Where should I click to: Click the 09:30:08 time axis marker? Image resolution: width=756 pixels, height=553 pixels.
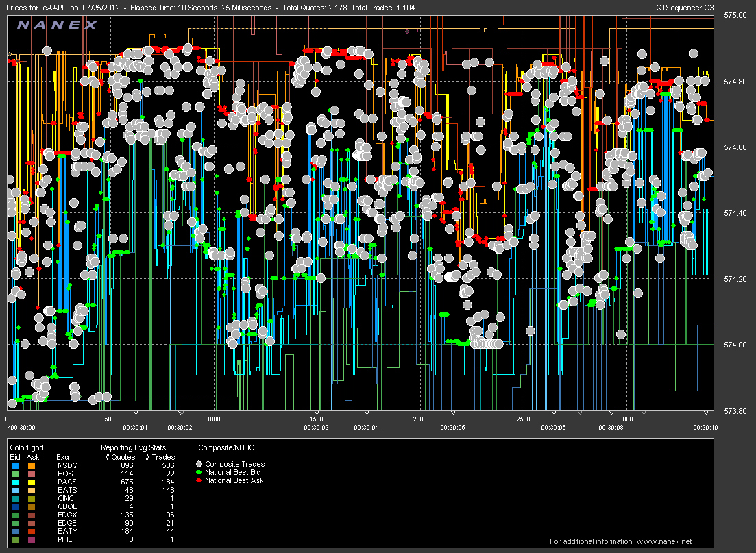611,427
